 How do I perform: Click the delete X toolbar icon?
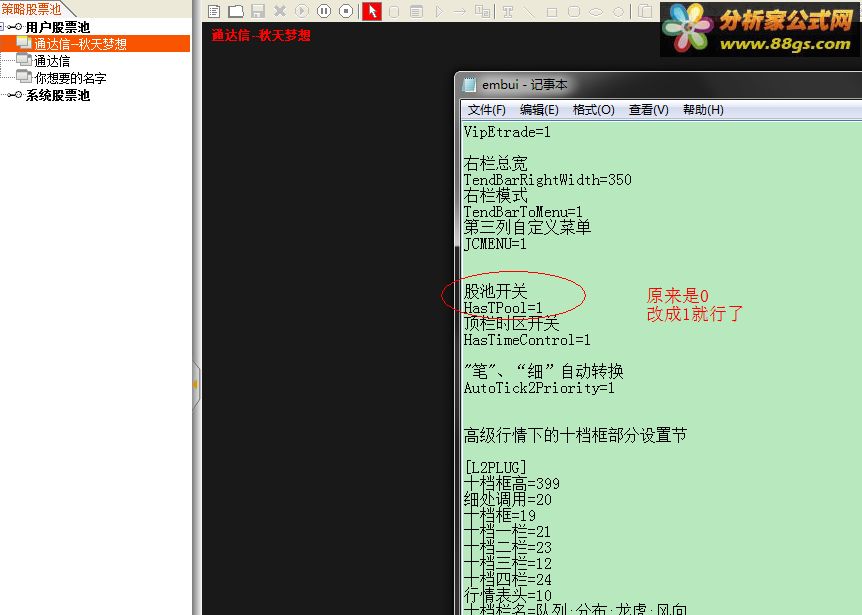point(280,11)
